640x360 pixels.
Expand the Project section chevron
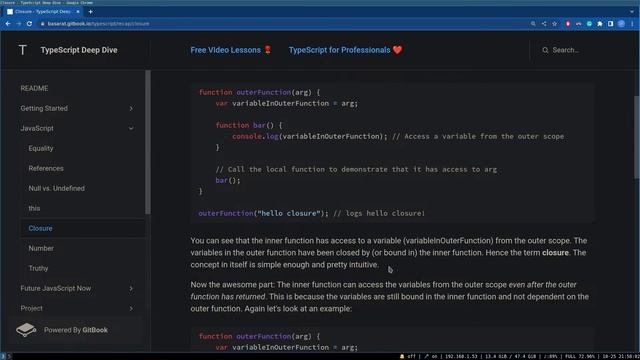click(131, 309)
